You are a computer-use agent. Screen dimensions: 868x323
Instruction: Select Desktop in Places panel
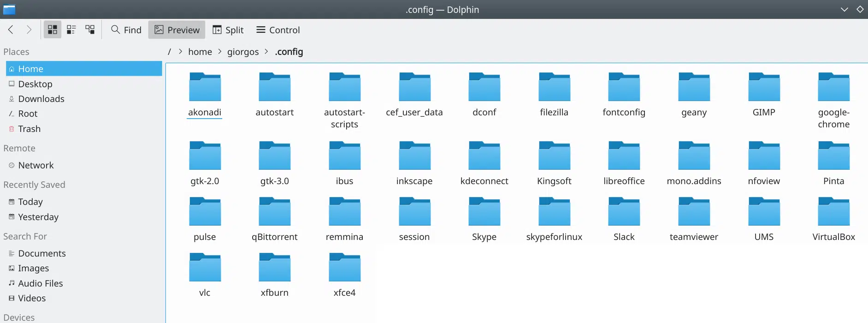click(84, 84)
